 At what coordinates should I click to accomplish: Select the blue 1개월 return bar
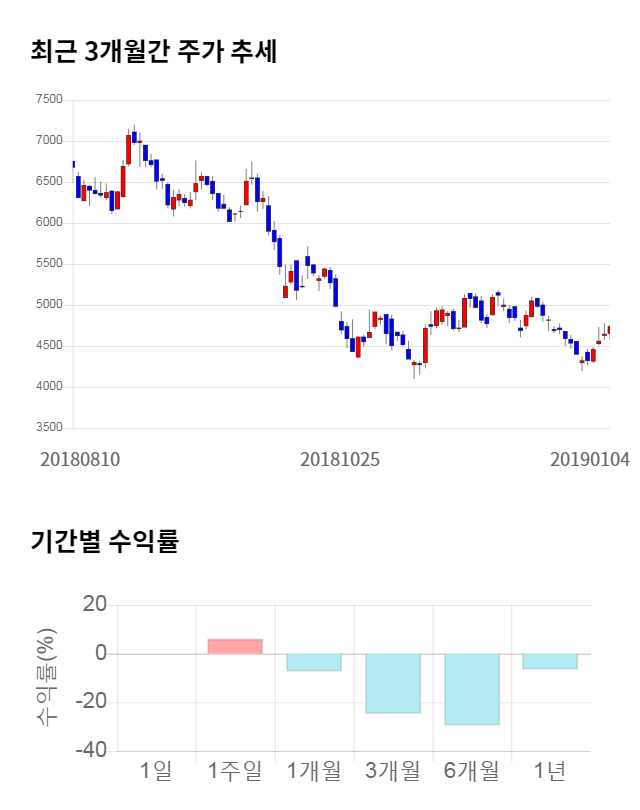click(314, 662)
